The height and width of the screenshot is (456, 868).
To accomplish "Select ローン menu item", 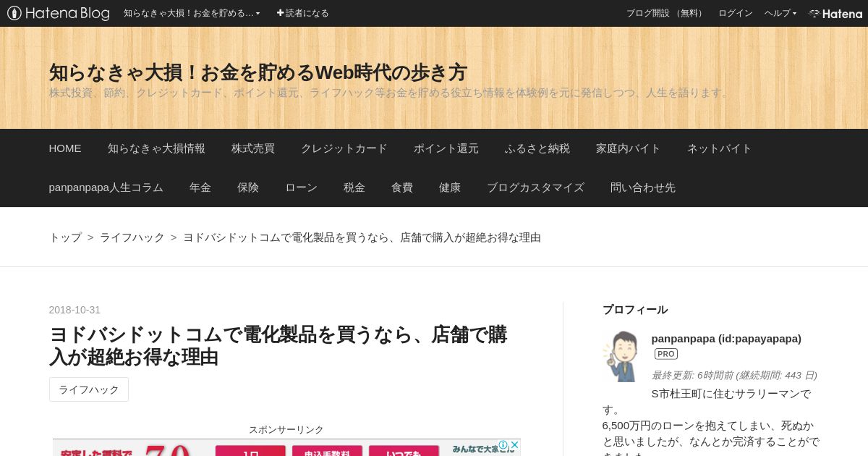I will point(301,187).
